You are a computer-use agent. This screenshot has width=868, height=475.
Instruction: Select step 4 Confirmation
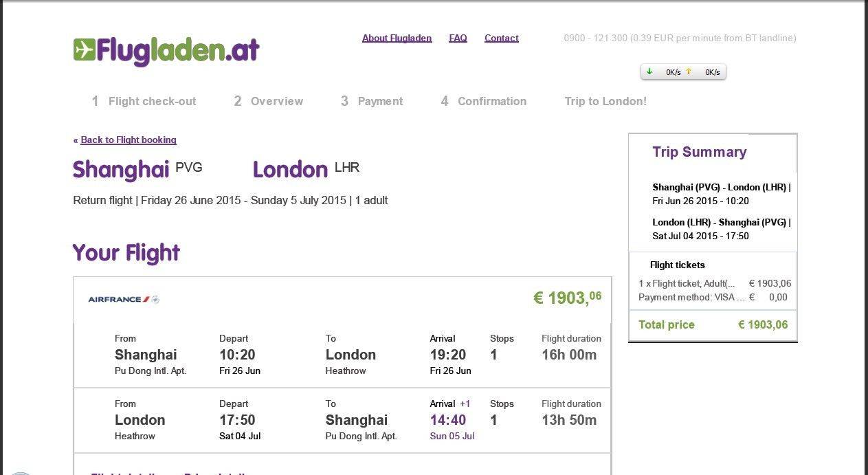pyautogui.click(x=484, y=101)
